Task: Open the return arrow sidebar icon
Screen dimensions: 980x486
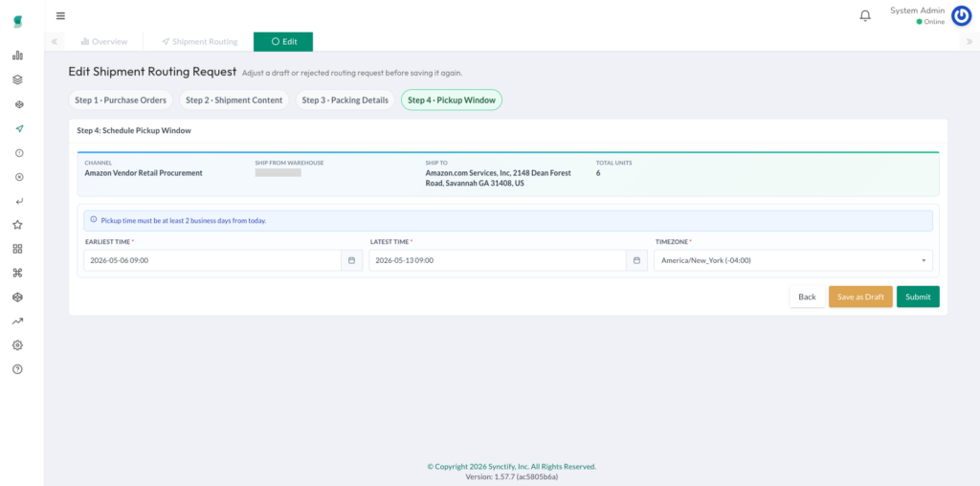Action: point(19,201)
